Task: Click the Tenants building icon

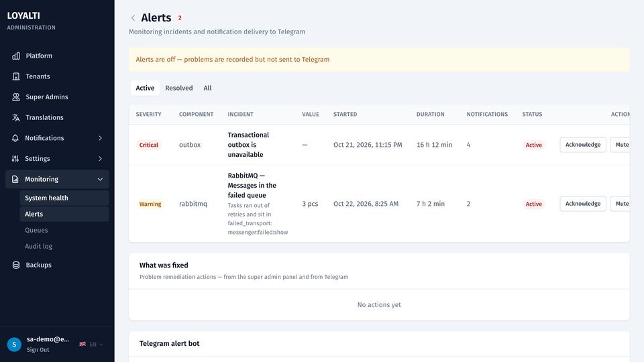Action: tap(16, 76)
